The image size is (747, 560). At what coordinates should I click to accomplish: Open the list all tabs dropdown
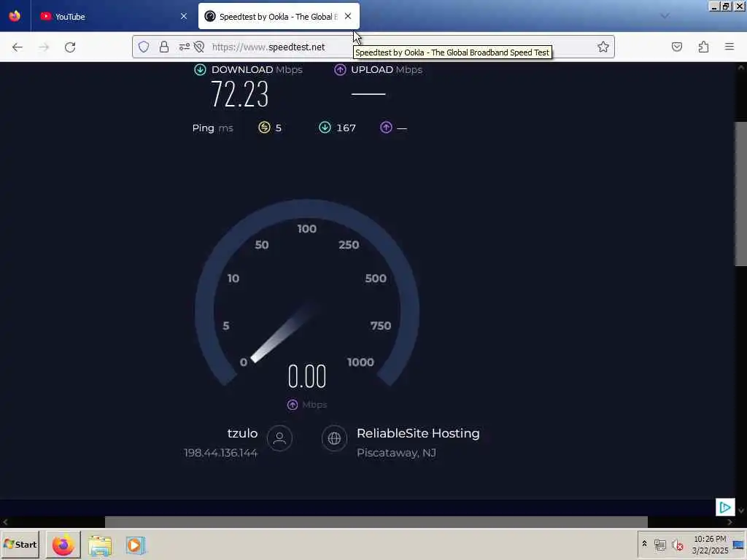point(665,16)
